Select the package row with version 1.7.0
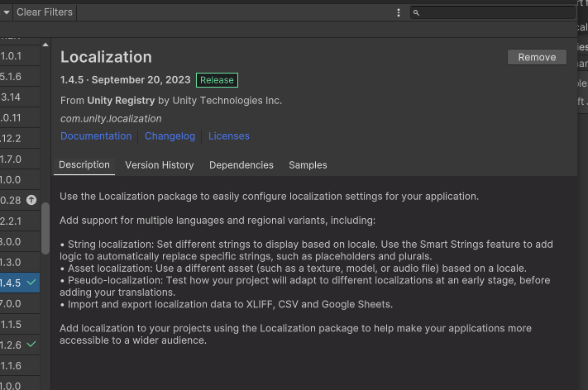The height and width of the screenshot is (390, 588). pyautogui.click(x=20, y=159)
